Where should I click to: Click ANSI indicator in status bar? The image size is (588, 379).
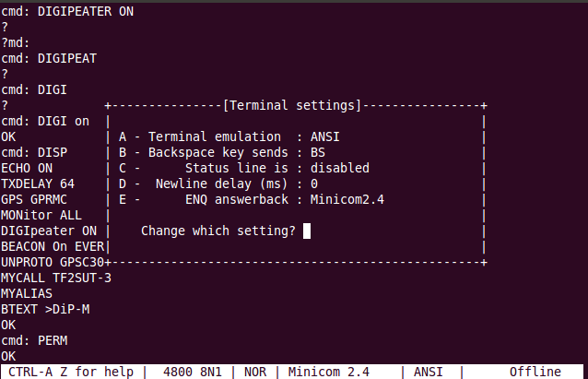pyautogui.click(x=429, y=372)
